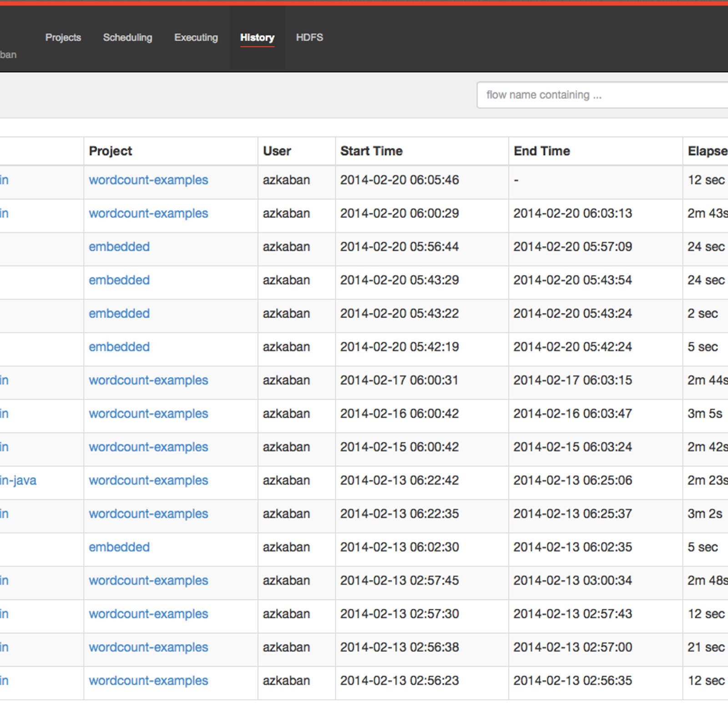728x728 pixels.
Task: Open wordcount-examples project started 02:57:45
Action: tap(148, 581)
